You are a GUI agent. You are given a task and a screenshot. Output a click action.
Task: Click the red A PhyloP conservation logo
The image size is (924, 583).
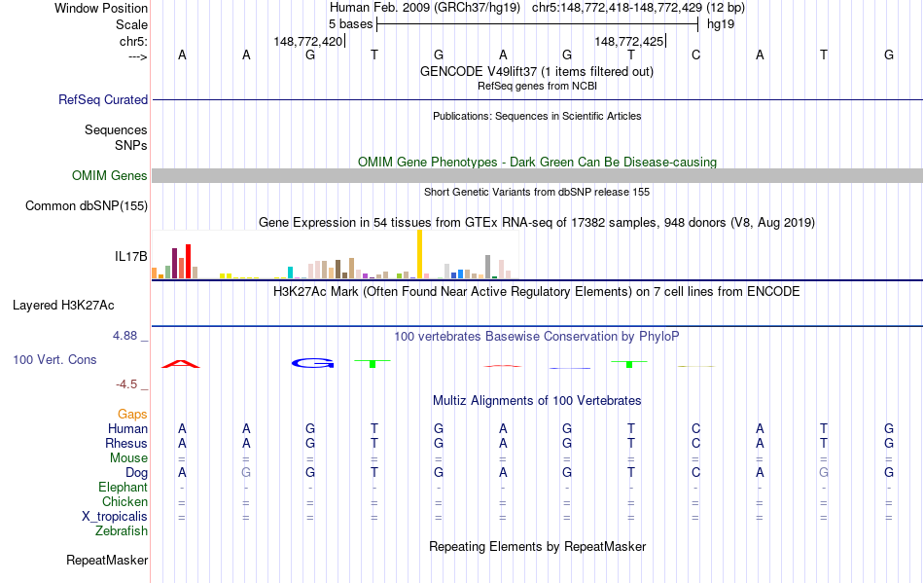(x=181, y=364)
